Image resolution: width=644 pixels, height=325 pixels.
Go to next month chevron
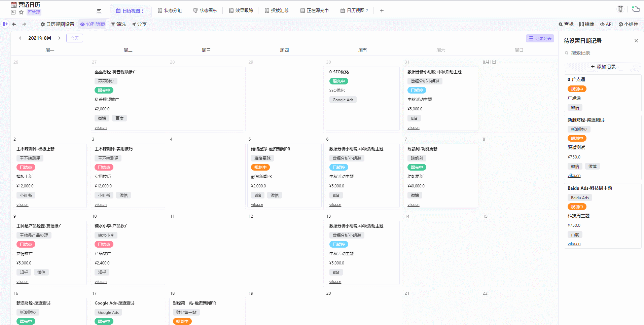(x=60, y=38)
